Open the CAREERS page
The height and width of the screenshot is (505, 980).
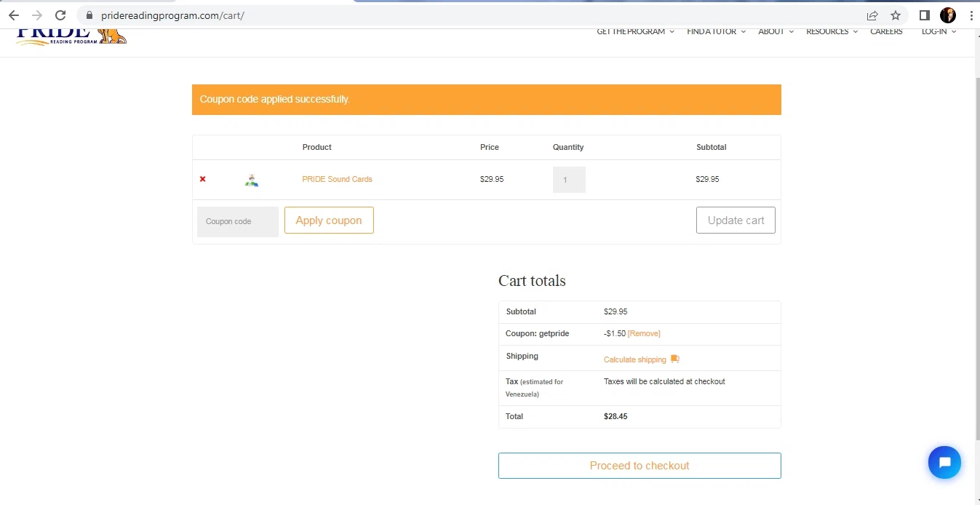pyautogui.click(x=886, y=31)
